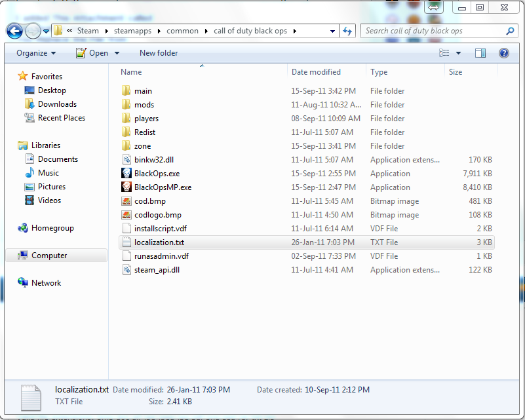The width and height of the screenshot is (525, 420).
Task: Click the change view icon
Action: (444, 53)
